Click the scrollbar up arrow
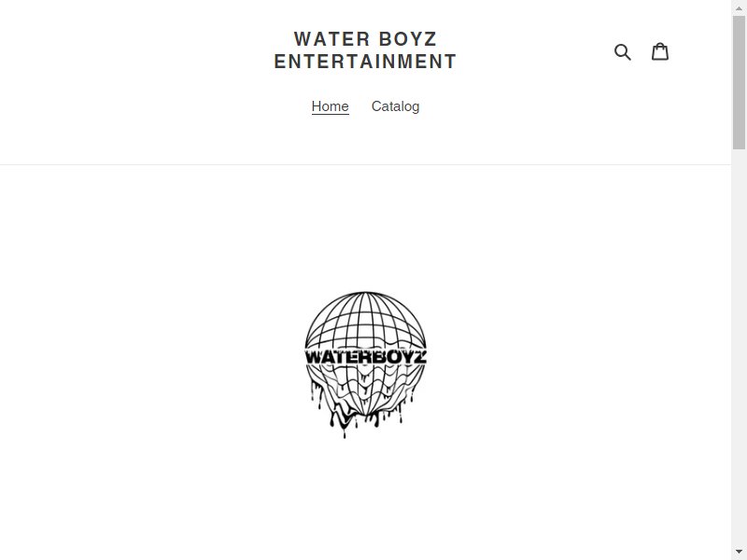 739,7
